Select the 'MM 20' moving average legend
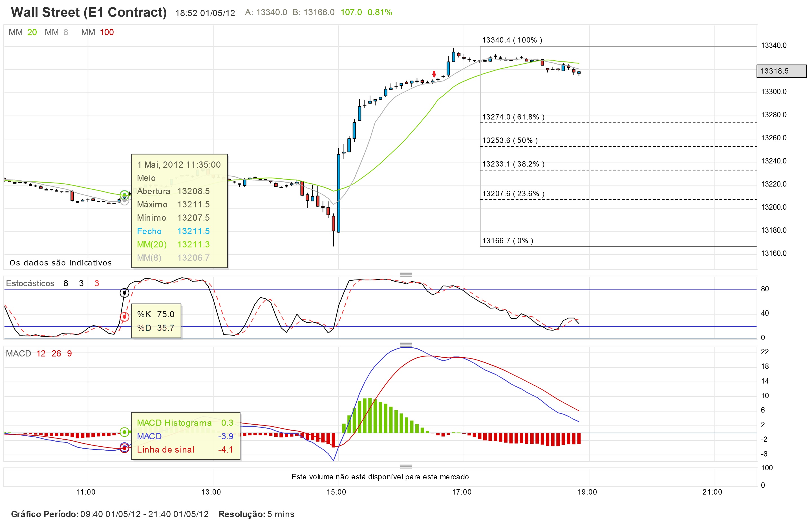 pyautogui.click(x=23, y=32)
